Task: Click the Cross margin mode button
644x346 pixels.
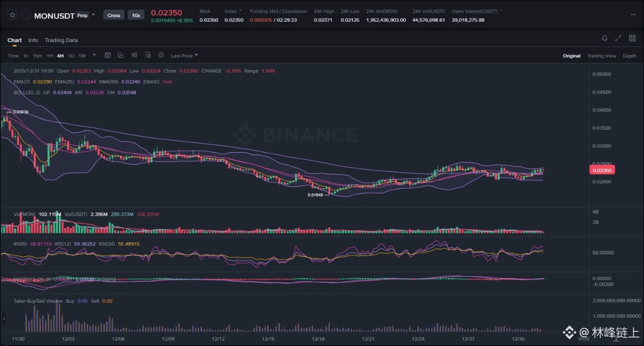Action: (x=114, y=15)
